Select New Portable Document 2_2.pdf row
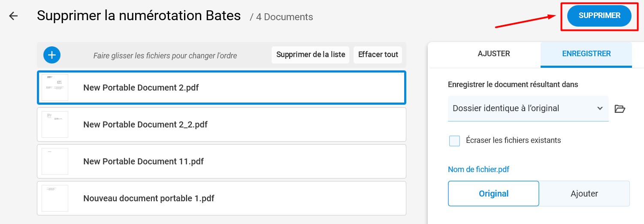The image size is (644, 224). 221,124
